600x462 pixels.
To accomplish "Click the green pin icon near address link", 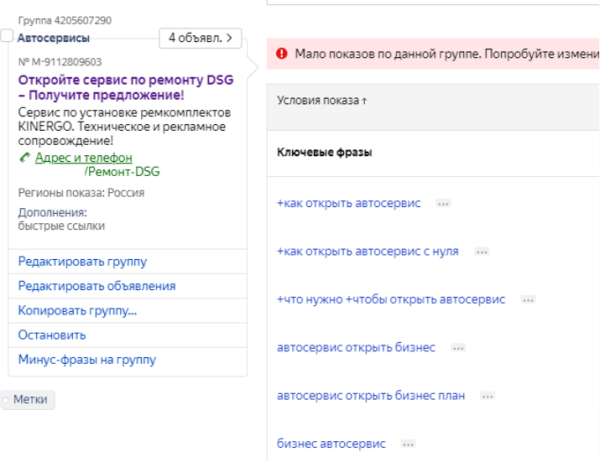I will [x=25, y=158].
